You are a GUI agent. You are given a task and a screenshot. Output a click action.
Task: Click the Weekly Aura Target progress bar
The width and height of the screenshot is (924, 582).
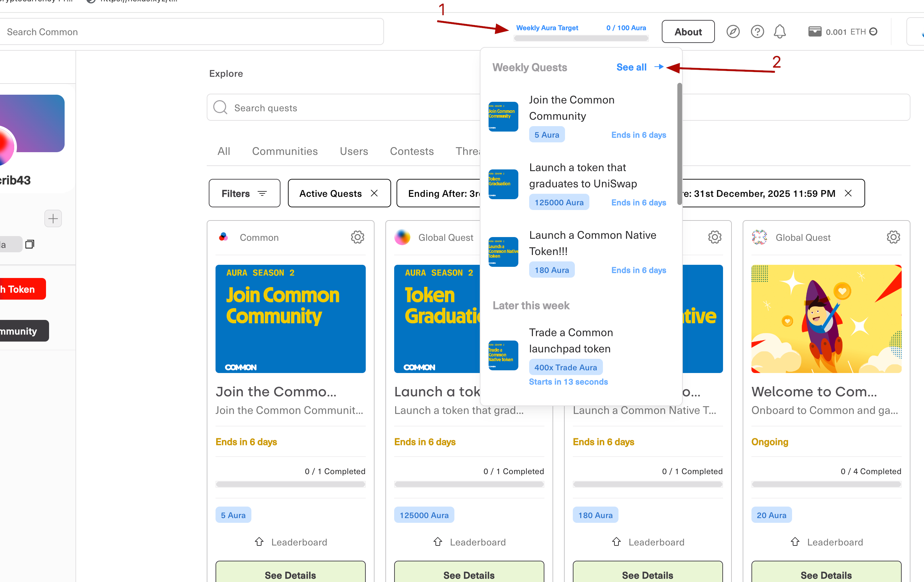point(581,38)
